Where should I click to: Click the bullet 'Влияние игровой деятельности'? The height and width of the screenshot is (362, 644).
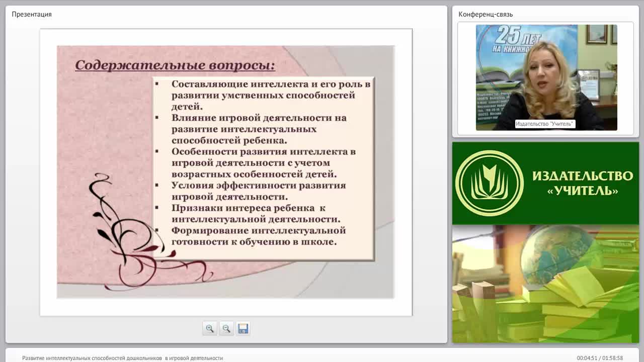(259, 129)
